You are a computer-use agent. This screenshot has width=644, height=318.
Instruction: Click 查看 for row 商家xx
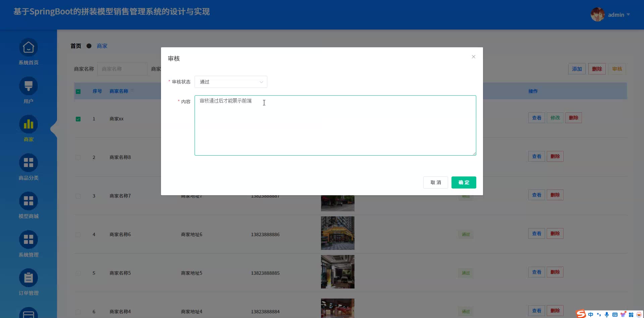click(x=537, y=118)
